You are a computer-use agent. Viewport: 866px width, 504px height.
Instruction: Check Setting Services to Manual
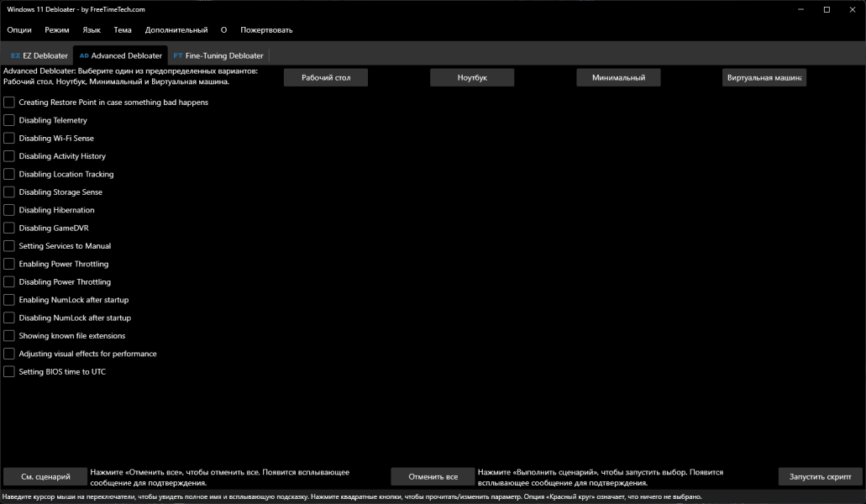tap(9, 245)
